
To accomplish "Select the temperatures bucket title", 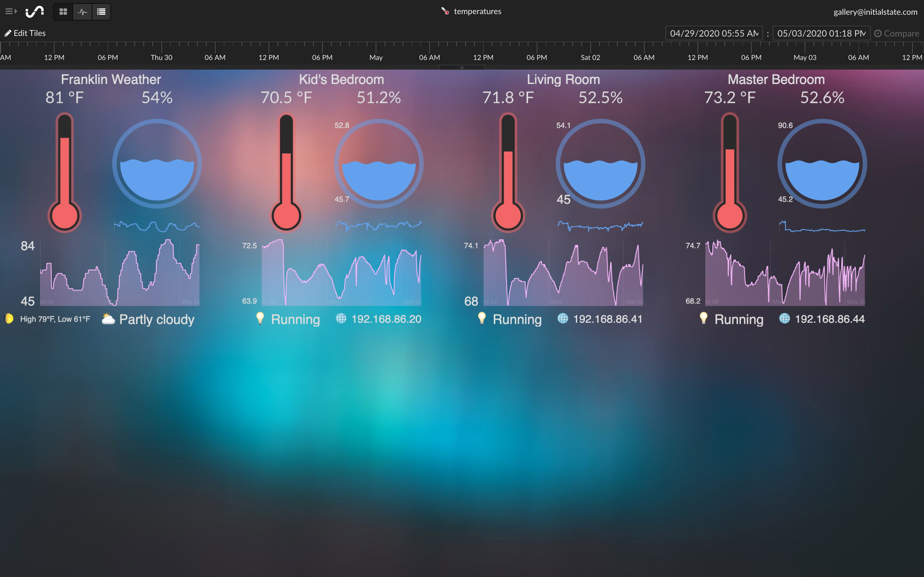I will [x=477, y=11].
